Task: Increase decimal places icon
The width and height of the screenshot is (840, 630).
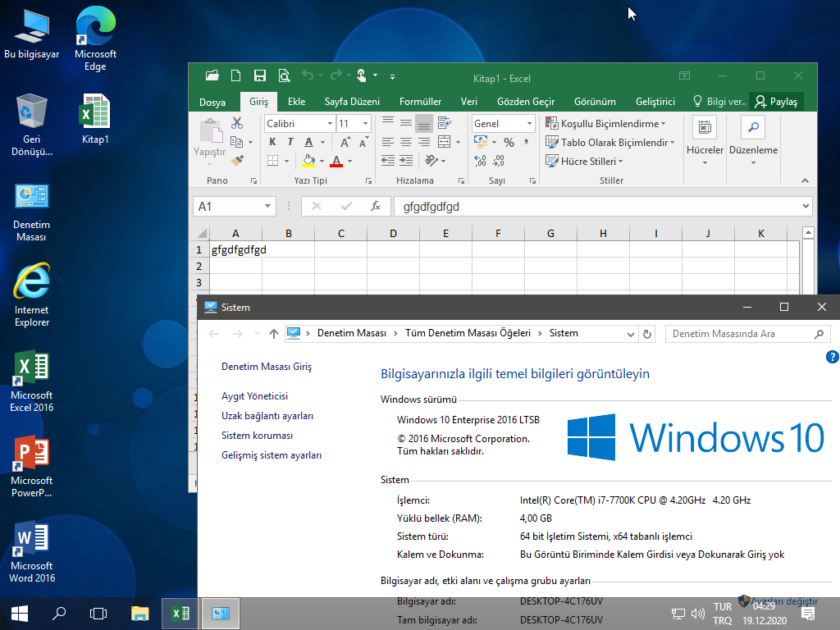Action: 480,160
